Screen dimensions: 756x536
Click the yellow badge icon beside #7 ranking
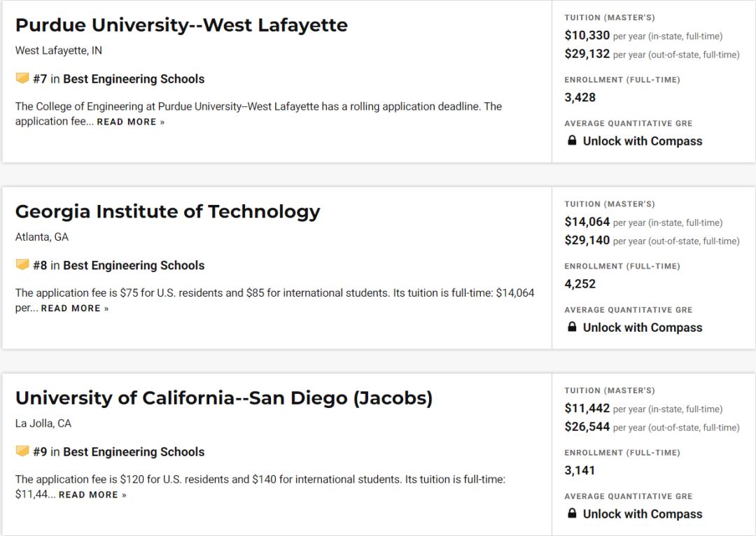pyautogui.click(x=22, y=78)
